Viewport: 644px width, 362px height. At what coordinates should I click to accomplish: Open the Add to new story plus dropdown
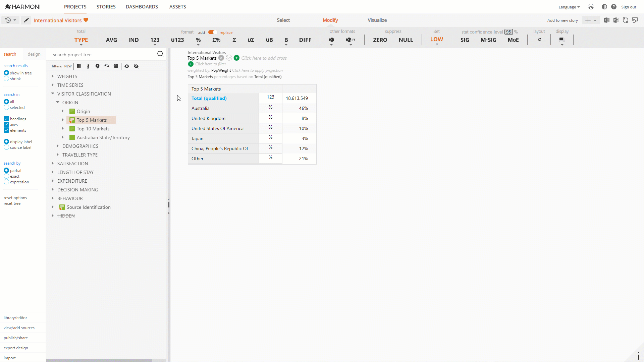pyautogui.click(x=591, y=20)
